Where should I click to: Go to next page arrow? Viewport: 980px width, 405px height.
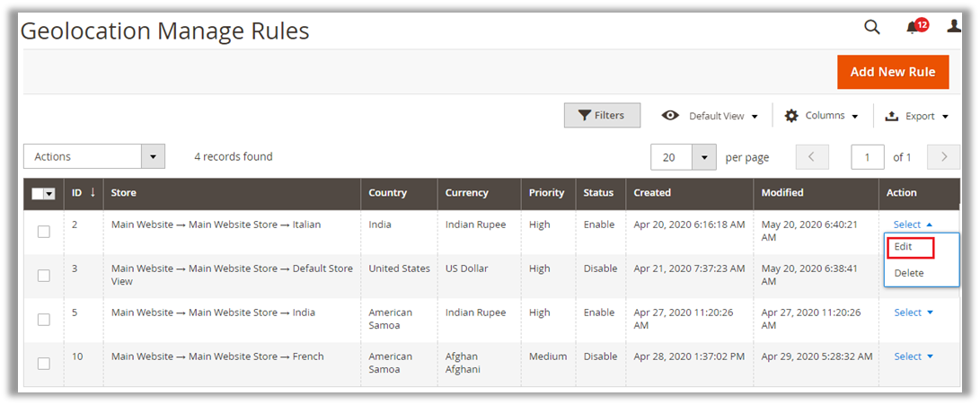(x=943, y=157)
